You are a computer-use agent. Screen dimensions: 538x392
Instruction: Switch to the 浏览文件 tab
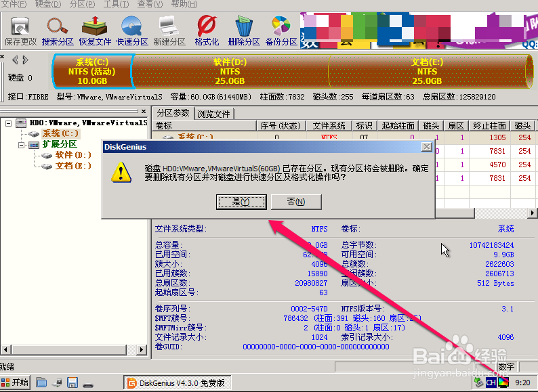click(x=213, y=114)
